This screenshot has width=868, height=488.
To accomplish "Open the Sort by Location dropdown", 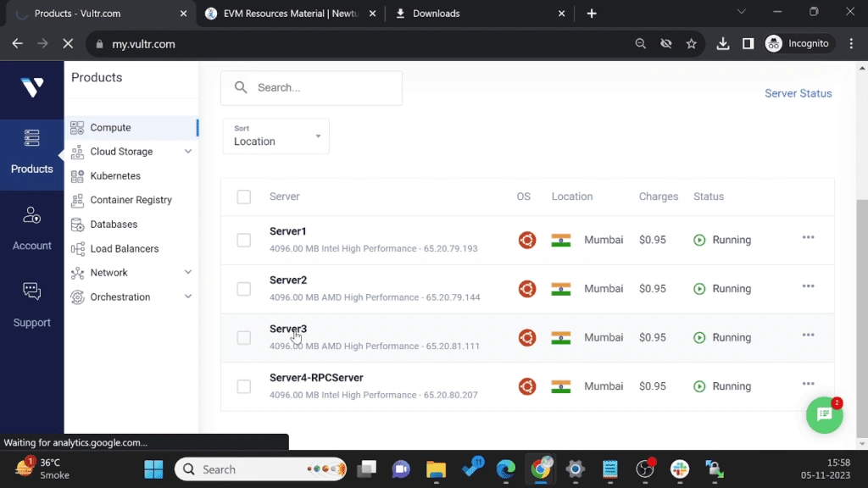I will click(x=275, y=136).
